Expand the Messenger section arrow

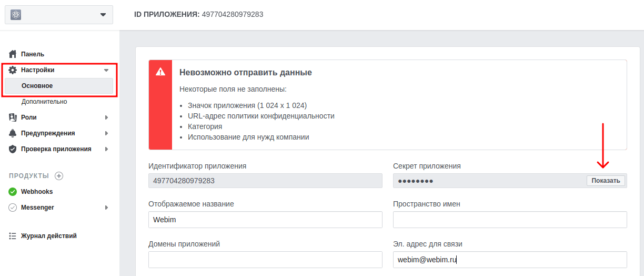[106, 208]
